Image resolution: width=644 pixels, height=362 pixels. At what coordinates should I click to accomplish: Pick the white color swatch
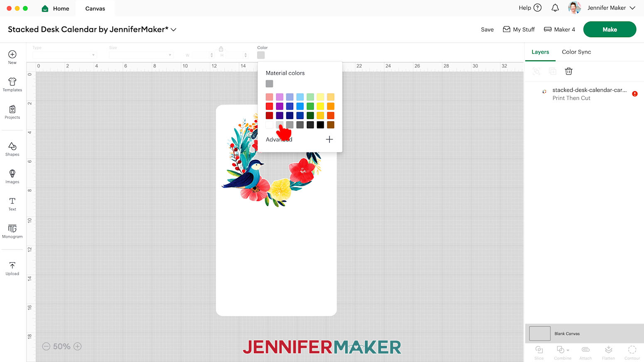click(x=269, y=125)
